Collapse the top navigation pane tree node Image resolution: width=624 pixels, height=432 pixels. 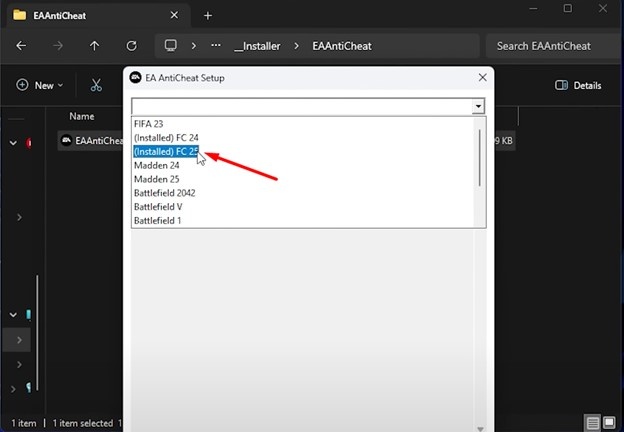13,142
